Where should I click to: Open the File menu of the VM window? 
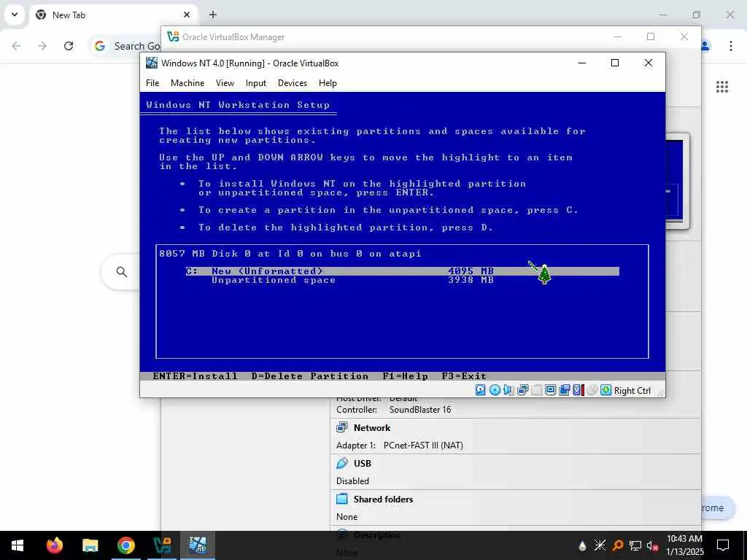(x=152, y=83)
